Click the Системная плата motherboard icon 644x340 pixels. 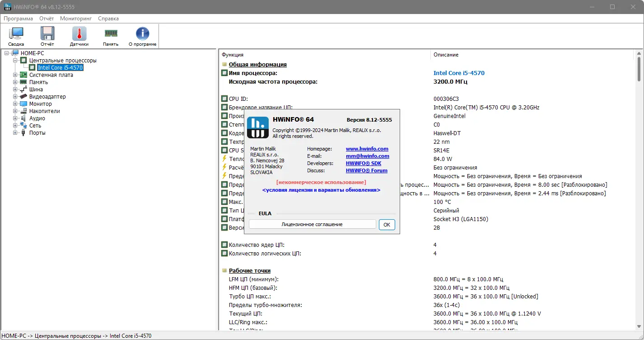[23, 75]
